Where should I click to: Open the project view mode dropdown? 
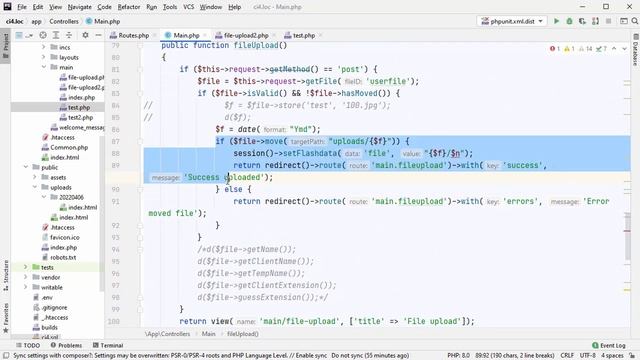[x=24, y=36]
